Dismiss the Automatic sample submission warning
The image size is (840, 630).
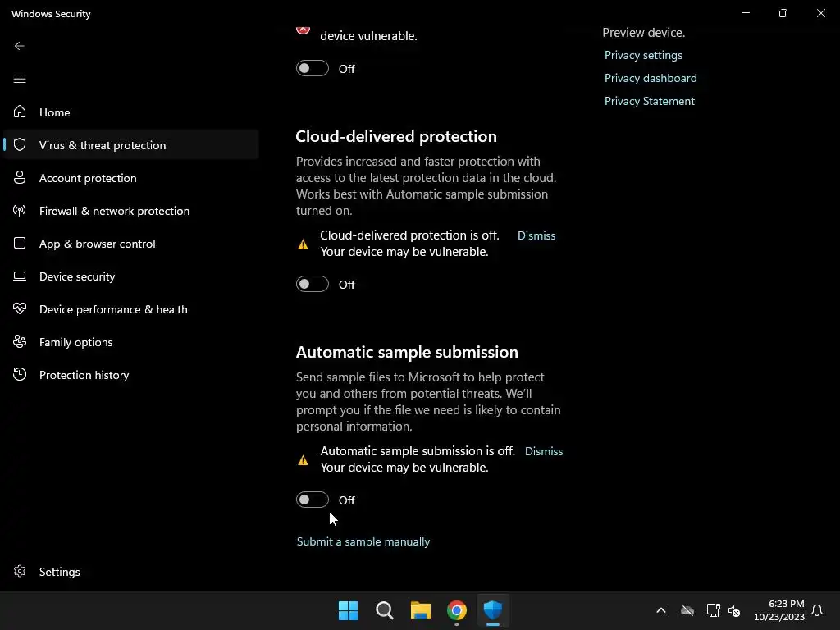[x=544, y=452]
